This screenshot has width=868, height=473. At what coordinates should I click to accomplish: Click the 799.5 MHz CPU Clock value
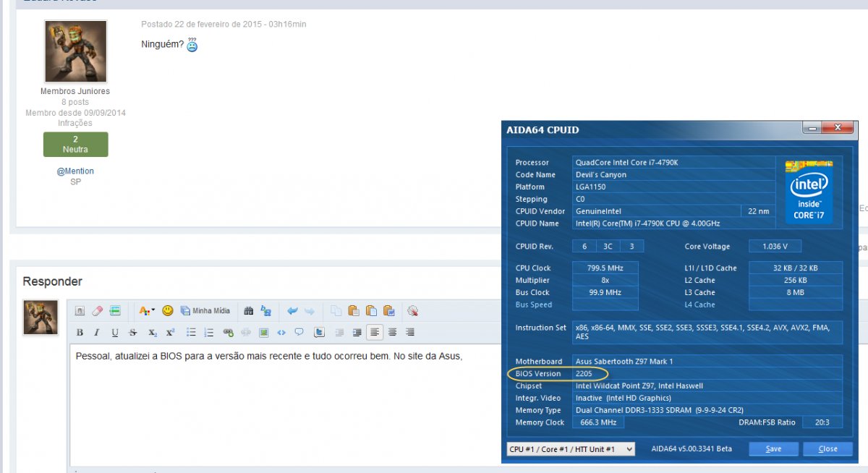pyautogui.click(x=606, y=268)
